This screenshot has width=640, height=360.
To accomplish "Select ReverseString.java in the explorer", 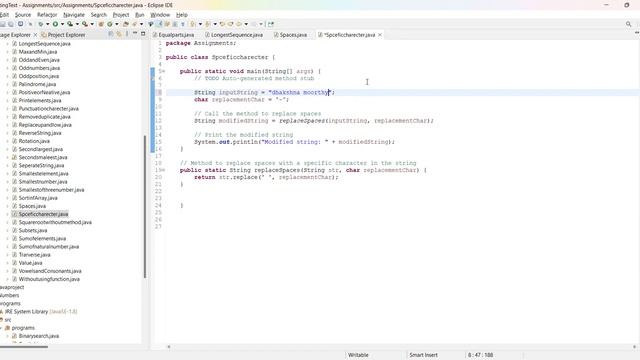I will (40, 133).
